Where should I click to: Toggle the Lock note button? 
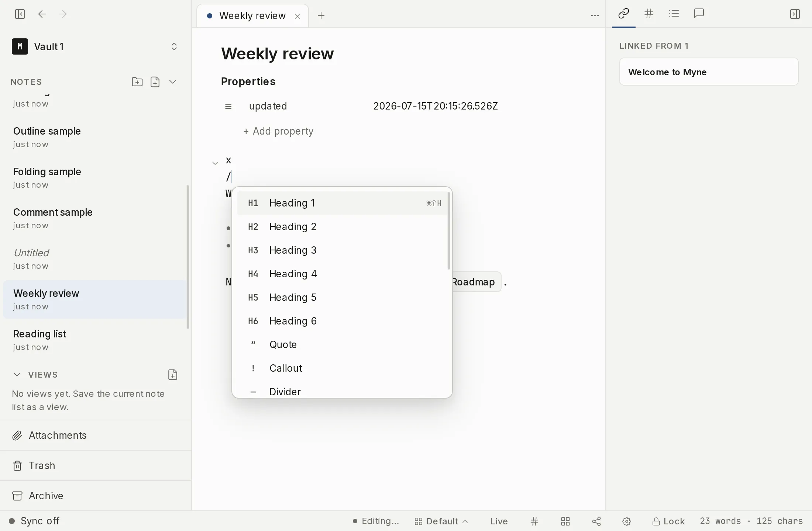[x=668, y=521]
